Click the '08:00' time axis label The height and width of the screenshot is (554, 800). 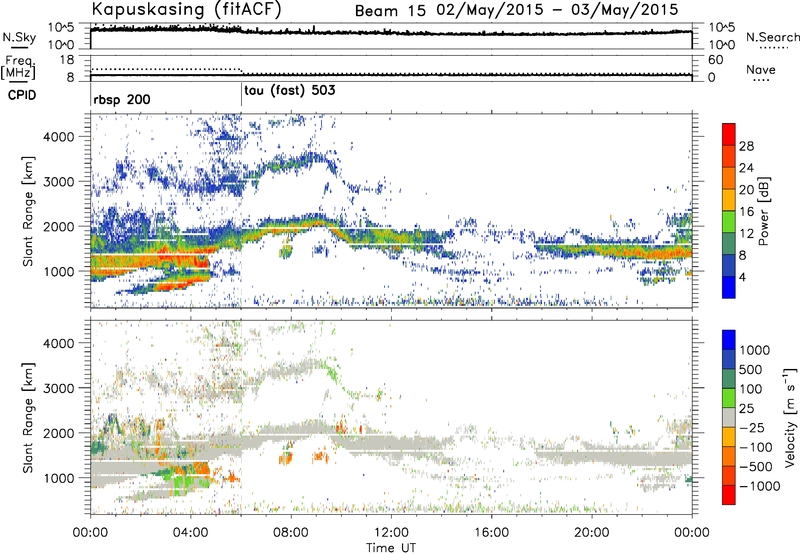click(291, 533)
